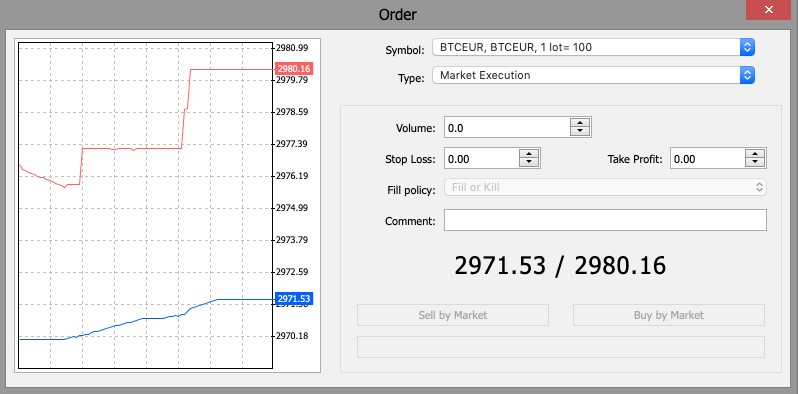Click the Buy by Market button
The image size is (798, 394).
(x=669, y=315)
